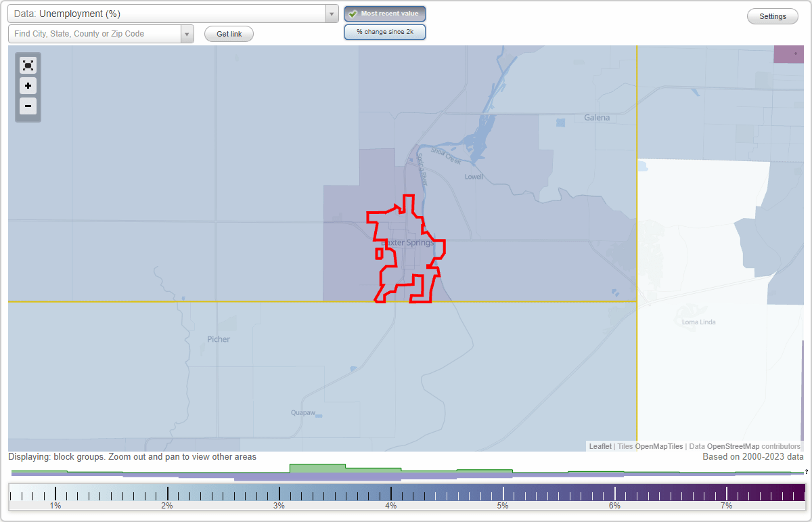
Task: Open the Data selection dropdown
Action: click(331, 13)
